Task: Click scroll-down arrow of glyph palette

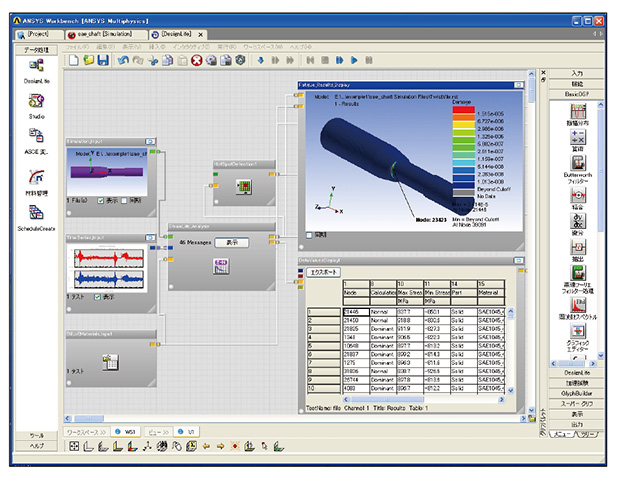Action: point(601,355)
